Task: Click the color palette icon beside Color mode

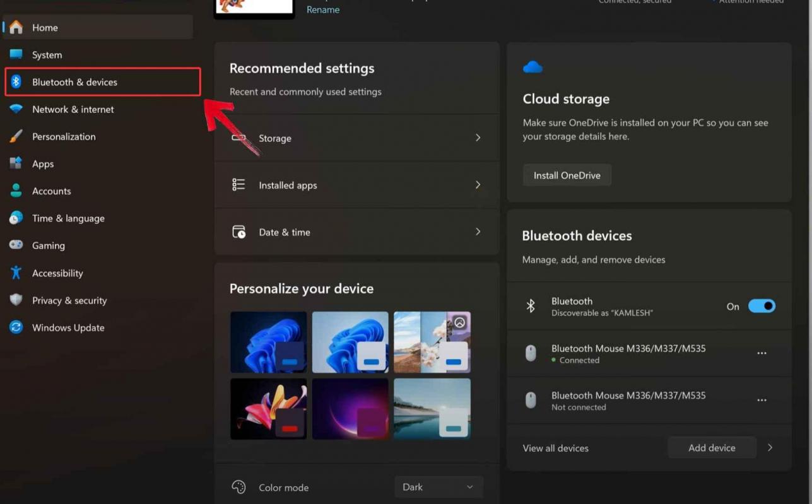Action: [238, 486]
